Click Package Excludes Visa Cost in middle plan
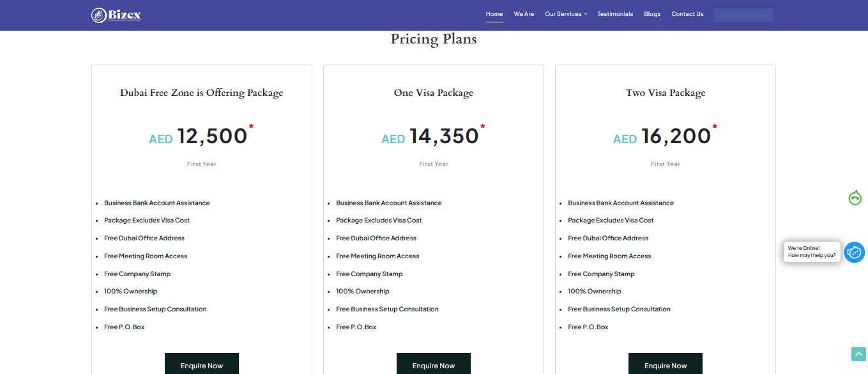 (x=378, y=220)
